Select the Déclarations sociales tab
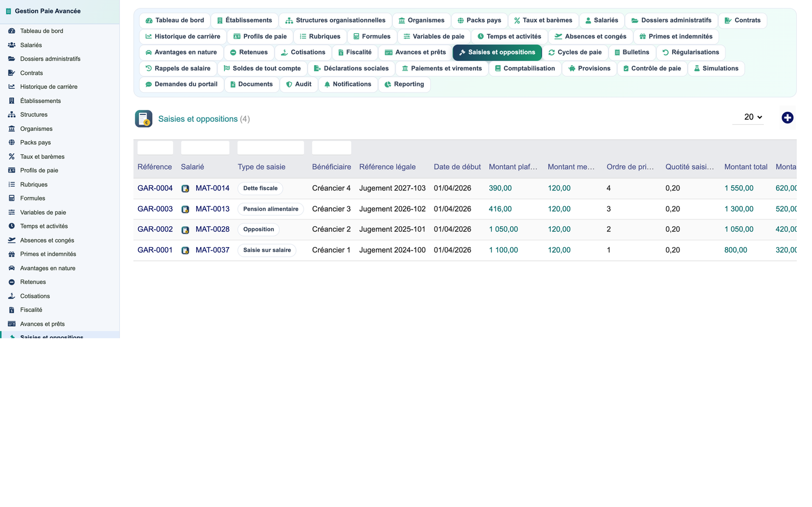Screen dimensions: 812x507 tap(351, 68)
